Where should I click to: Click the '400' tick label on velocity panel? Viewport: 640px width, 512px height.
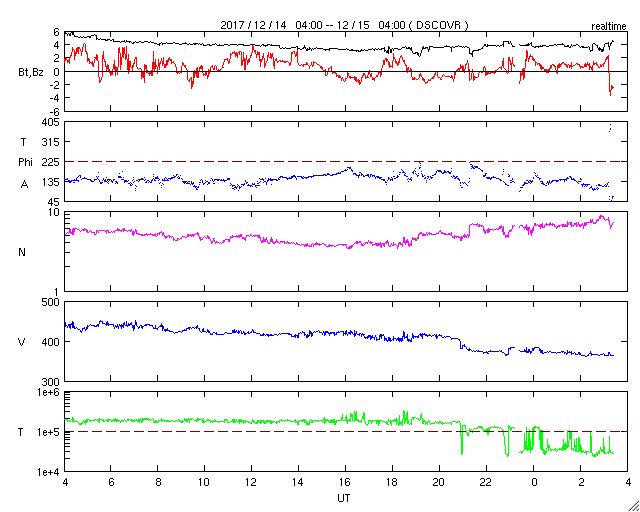click(52, 342)
